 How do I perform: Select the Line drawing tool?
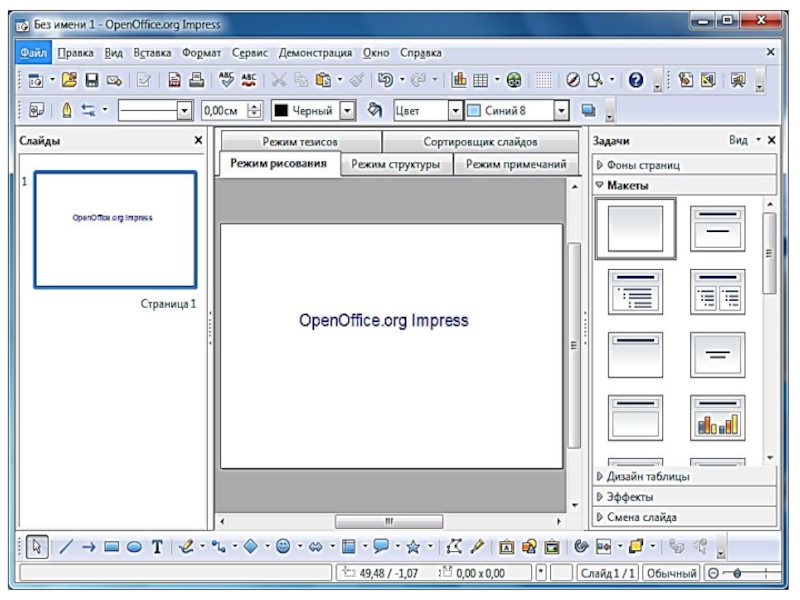coord(66,546)
